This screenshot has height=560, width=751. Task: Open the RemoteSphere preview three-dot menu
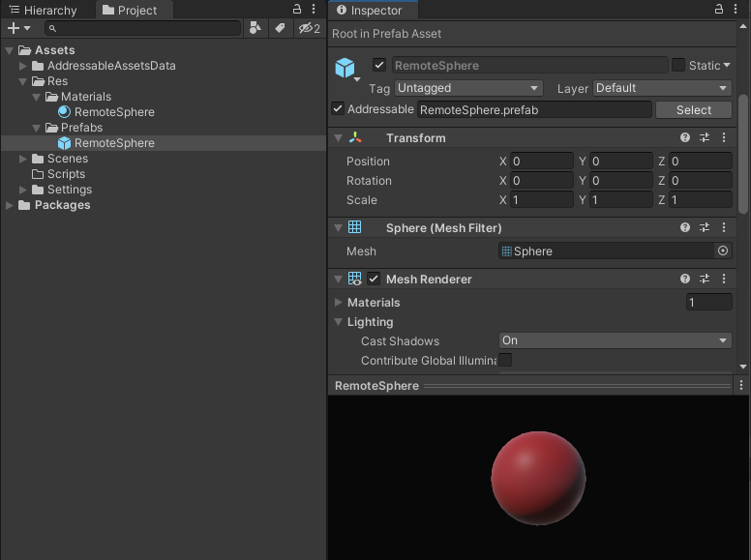pyautogui.click(x=741, y=385)
